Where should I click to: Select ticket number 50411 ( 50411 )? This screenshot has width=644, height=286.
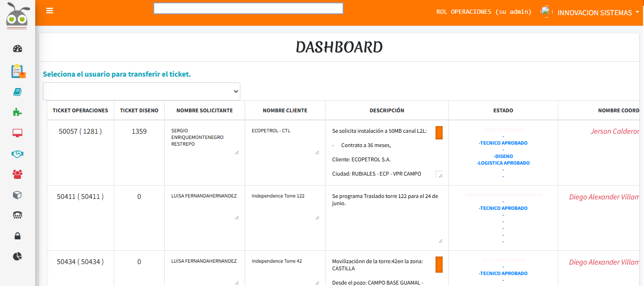coord(80,197)
